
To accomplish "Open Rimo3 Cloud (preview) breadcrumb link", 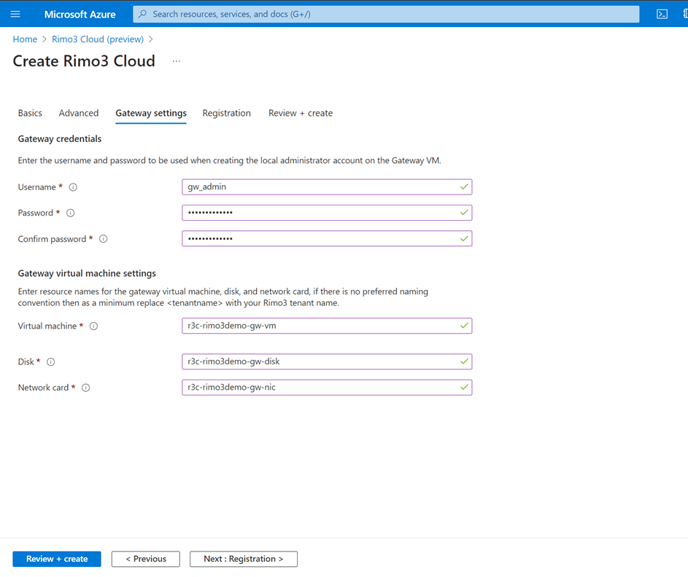I will tap(97, 39).
